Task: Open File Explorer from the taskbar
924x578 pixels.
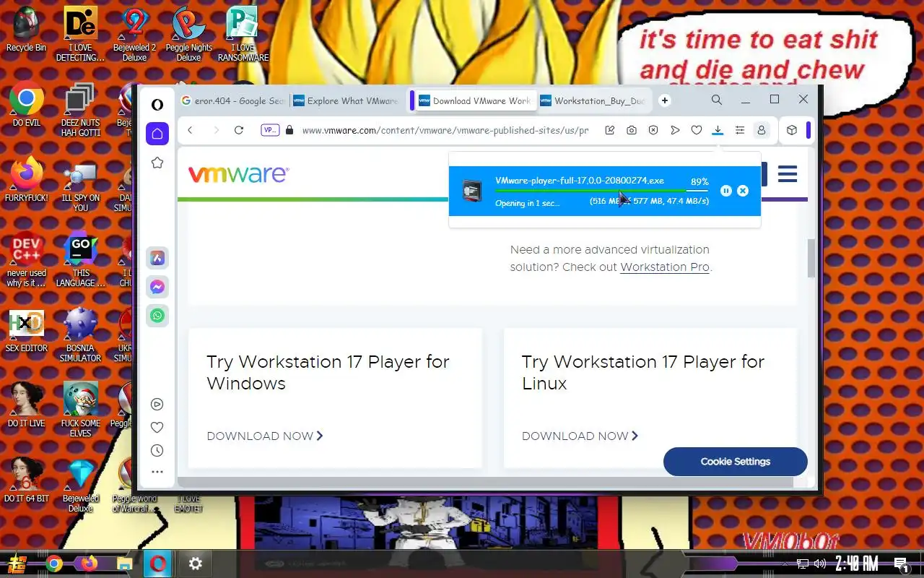Action: click(x=124, y=564)
